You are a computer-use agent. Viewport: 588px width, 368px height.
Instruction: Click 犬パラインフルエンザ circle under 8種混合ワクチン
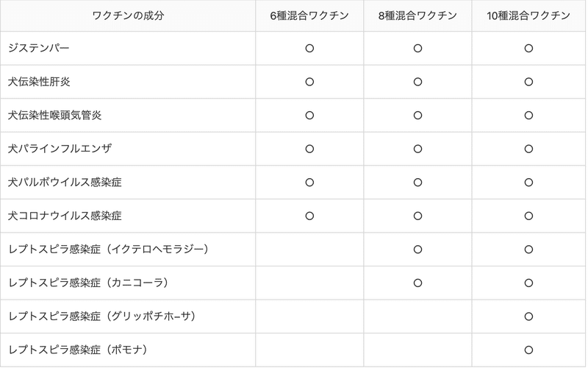pyautogui.click(x=417, y=149)
